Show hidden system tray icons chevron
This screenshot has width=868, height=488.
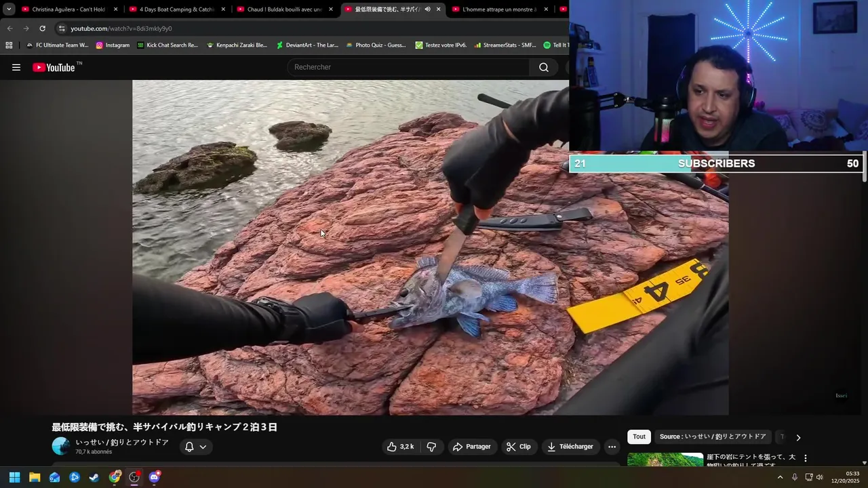click(x=780, y=477)
